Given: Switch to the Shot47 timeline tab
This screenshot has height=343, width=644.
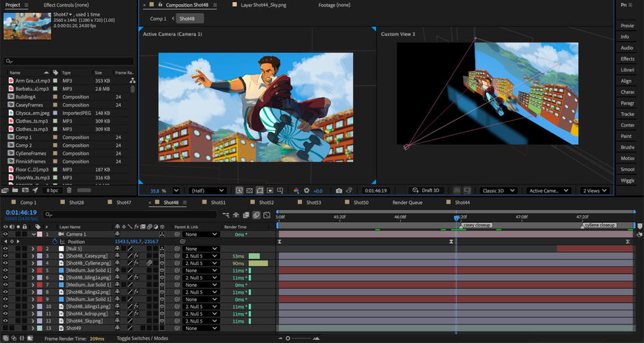Looking at the screenshot, I should coord(124,203).
